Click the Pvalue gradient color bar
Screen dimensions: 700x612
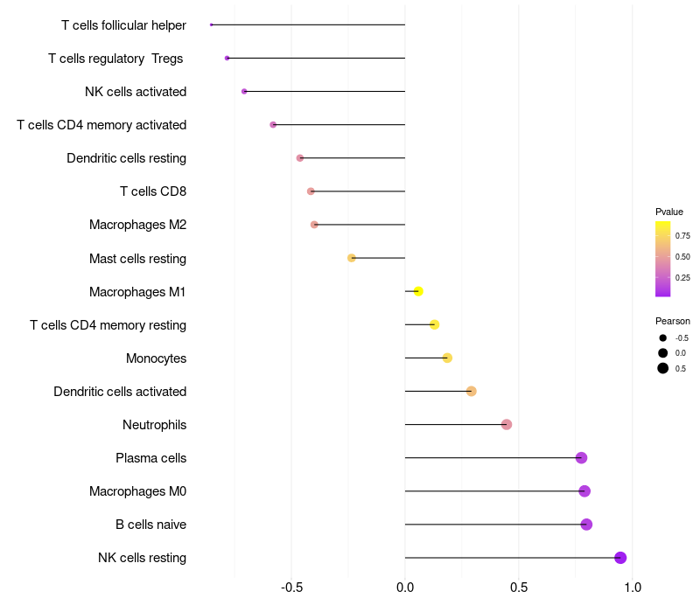click(662, 259)
